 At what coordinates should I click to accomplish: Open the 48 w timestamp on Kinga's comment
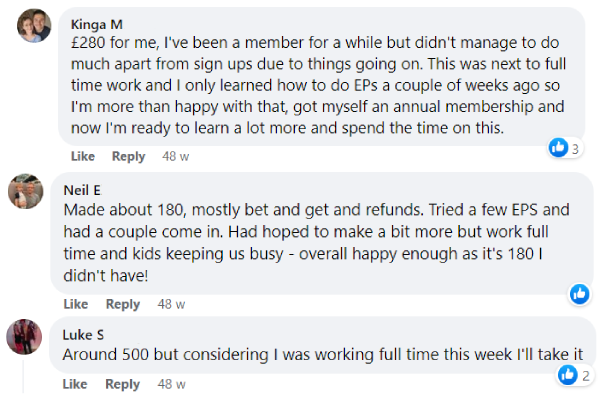coord(176,156)
